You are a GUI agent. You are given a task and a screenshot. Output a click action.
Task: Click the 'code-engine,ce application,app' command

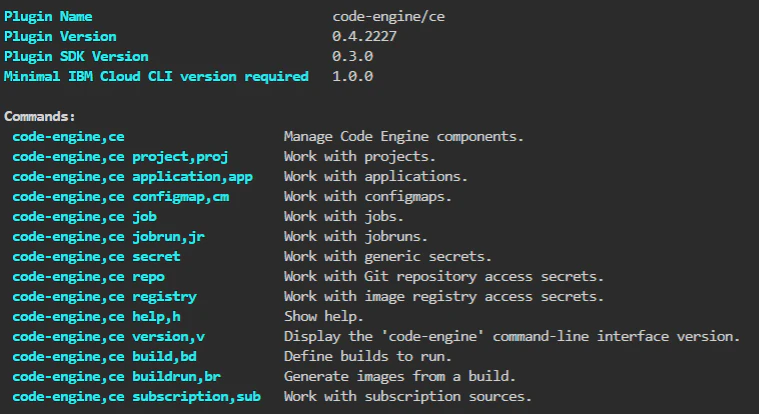pos(132,176)
